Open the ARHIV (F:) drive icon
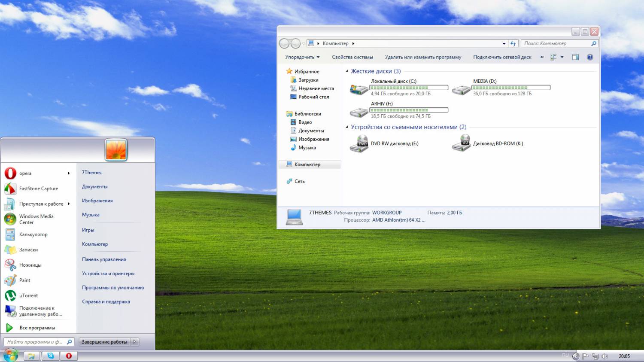This screenshot has height=362, width=644. 359,112
